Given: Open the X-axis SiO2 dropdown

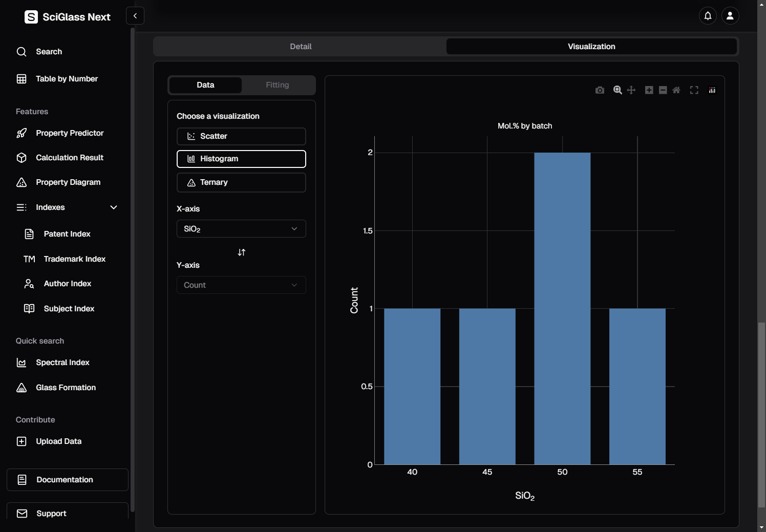Looking at the screenshot, I should coord(241,229).
